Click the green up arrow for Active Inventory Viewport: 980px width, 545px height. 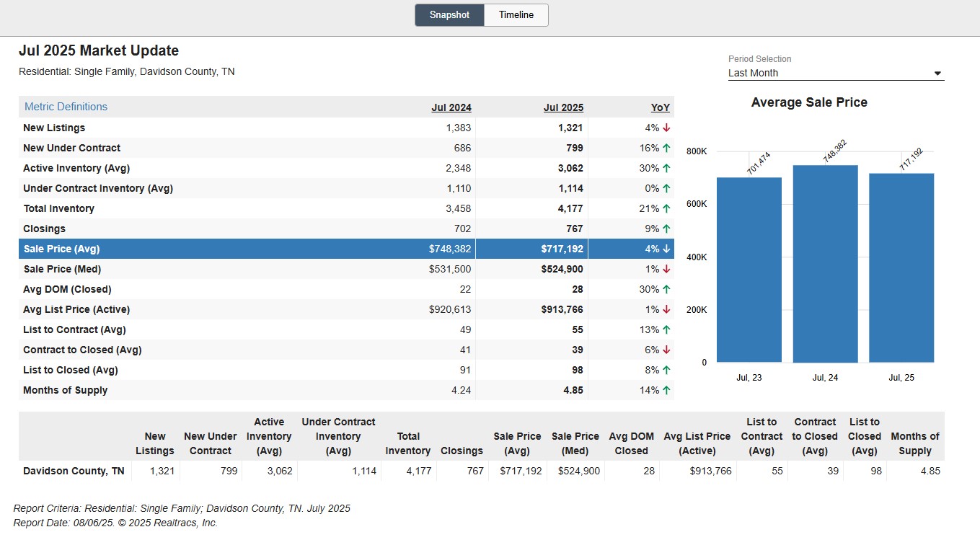pos(666,168)
